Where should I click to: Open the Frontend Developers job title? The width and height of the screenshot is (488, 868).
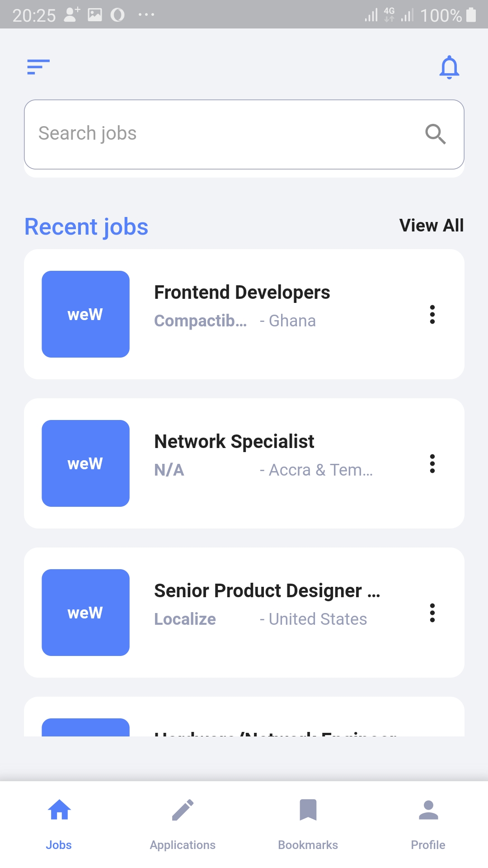(x=242, y=292)
